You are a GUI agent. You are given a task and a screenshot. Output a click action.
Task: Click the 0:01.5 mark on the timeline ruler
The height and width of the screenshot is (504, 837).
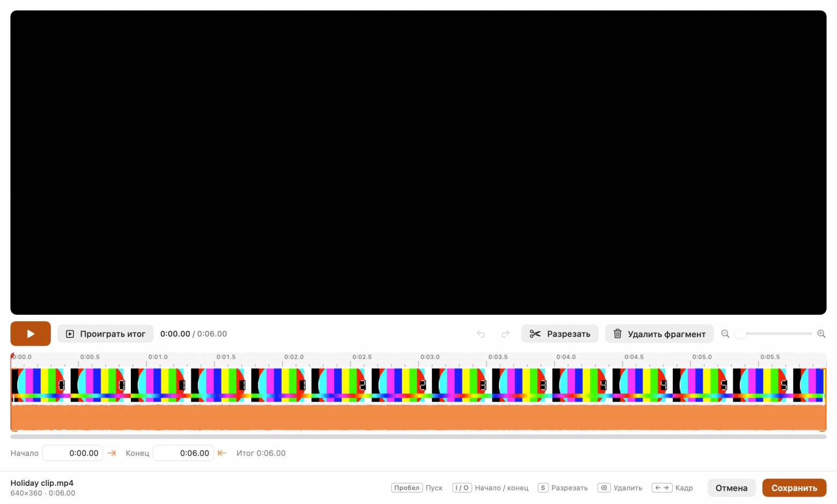[226, 357]
